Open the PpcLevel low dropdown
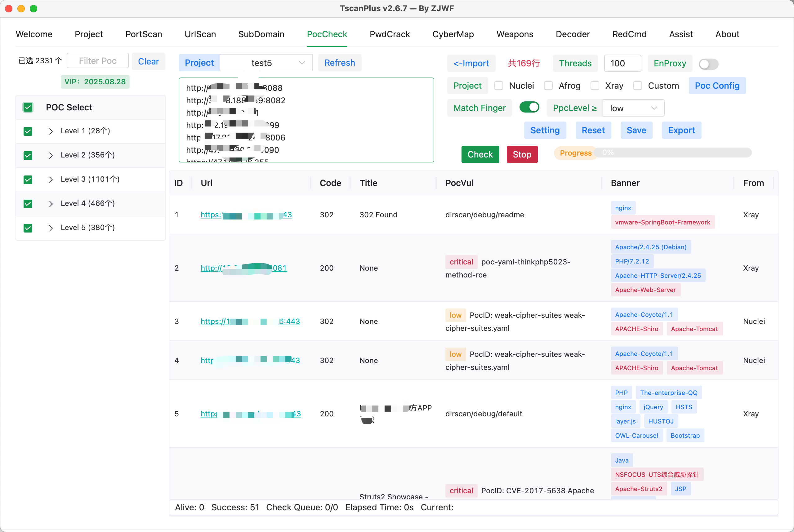The height and width of the screenshot is (532, 794). click(x=633, y=108)
